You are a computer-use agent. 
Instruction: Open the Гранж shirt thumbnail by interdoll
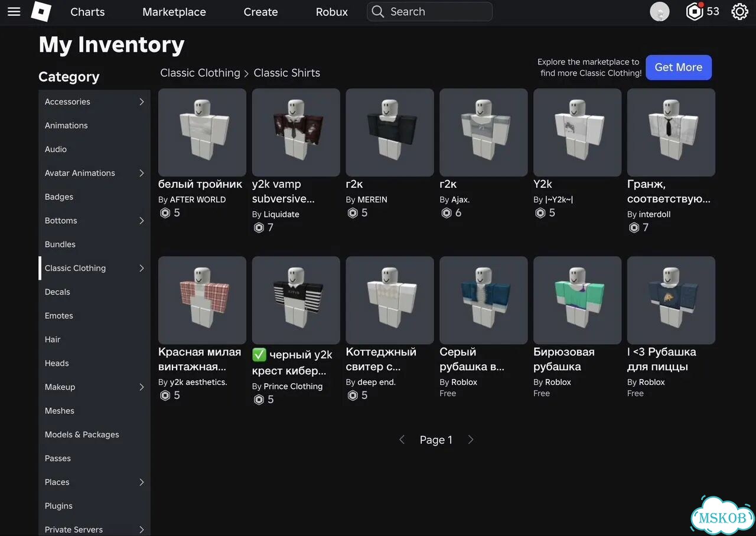pos(671,132)
